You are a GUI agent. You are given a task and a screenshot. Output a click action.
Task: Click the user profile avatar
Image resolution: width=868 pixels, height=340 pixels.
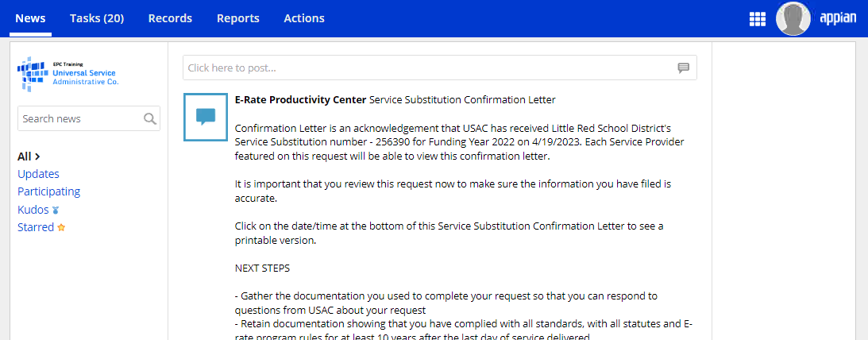[x=793, y=18]
